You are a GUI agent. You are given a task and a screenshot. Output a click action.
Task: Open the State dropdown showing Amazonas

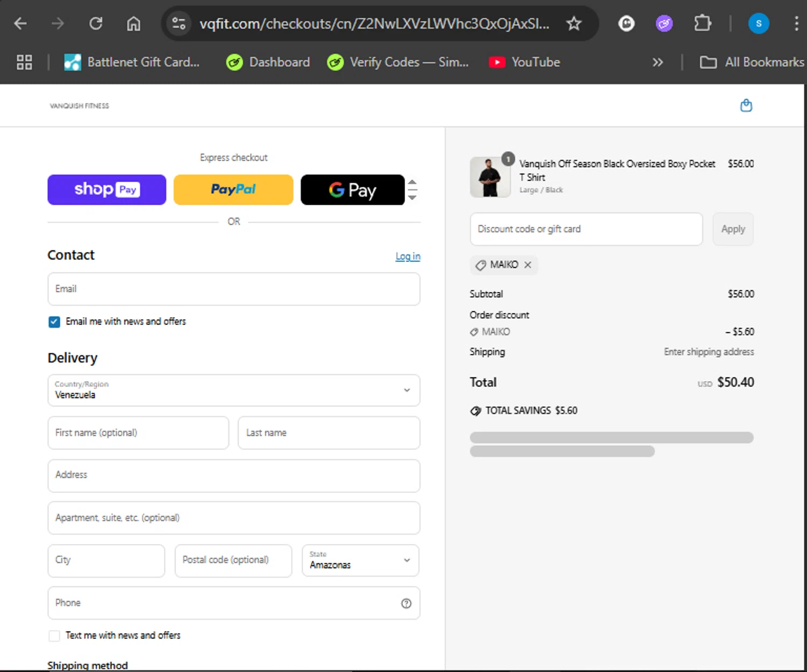point(360,561)
